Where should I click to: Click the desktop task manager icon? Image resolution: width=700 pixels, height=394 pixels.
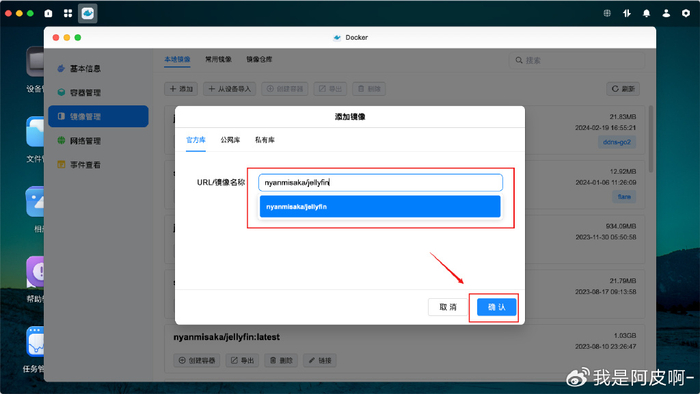pos(35,342)
